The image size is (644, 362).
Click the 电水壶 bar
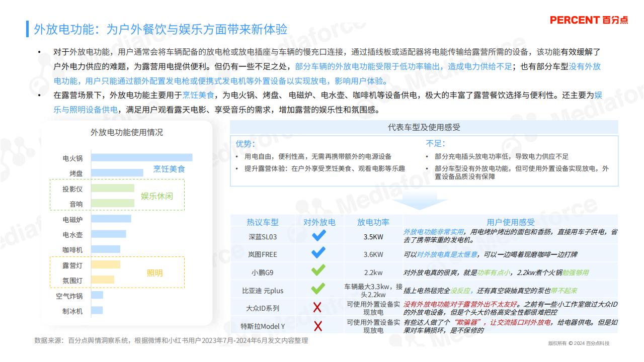coord(108,234)
